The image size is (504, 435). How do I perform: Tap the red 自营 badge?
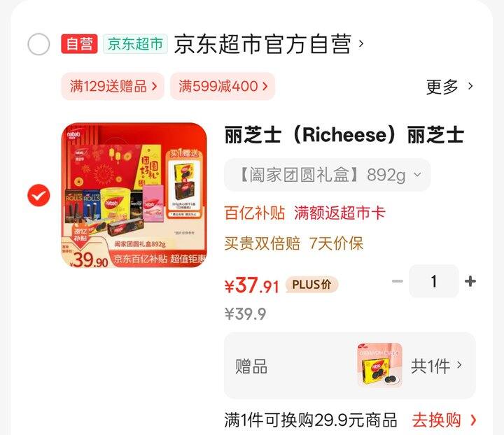coord(79,43)
